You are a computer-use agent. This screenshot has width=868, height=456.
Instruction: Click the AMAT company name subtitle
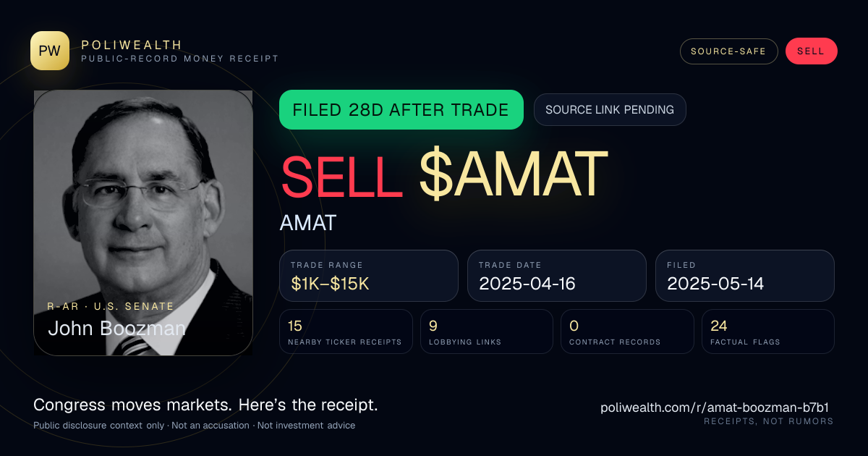pos(308,223)
